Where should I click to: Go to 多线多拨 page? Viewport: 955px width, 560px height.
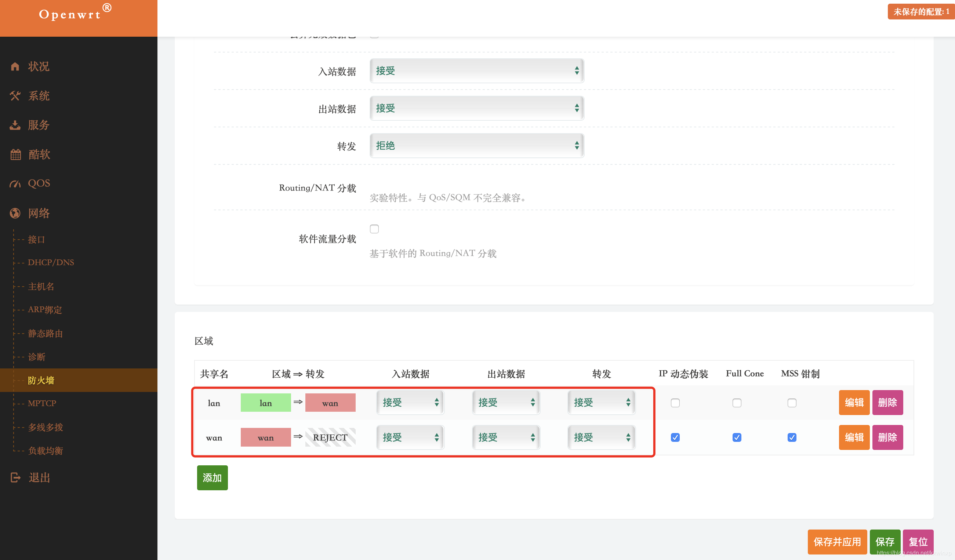[46, 428]
